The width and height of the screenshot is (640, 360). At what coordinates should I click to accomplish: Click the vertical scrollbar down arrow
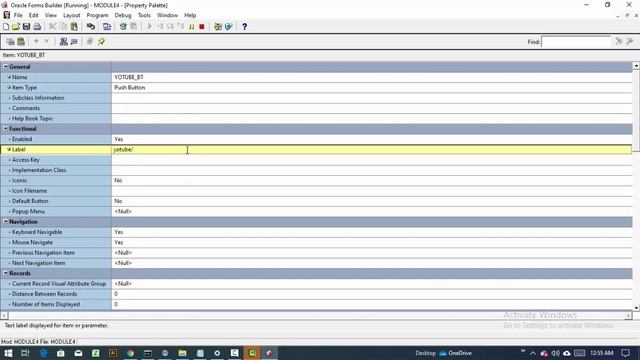coord(636,308)
